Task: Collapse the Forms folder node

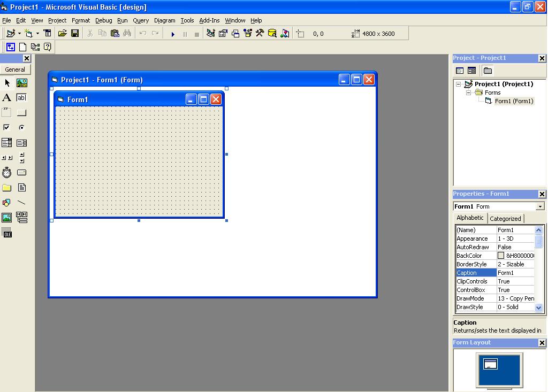Action: 468,93
